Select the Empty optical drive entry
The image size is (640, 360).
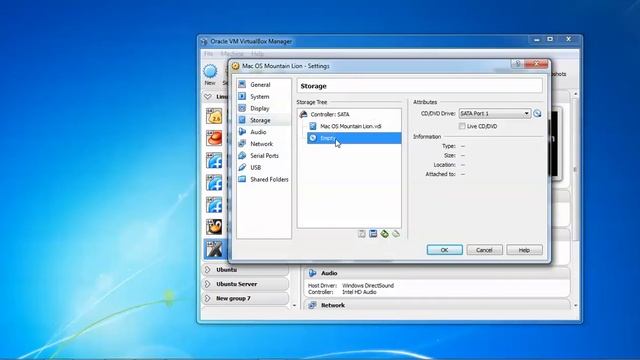pos(354,138)
